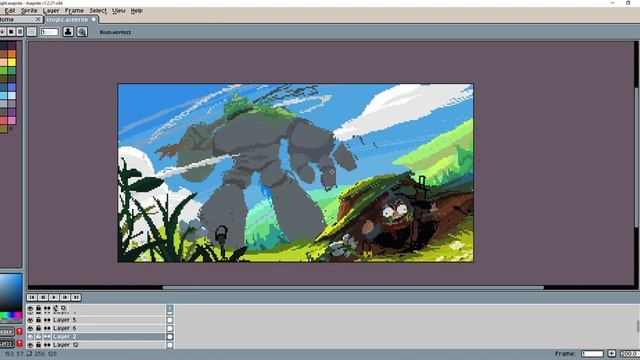Screen dimensions: 640x360
Task: Close the Home tab
Action: pos(38,19)
